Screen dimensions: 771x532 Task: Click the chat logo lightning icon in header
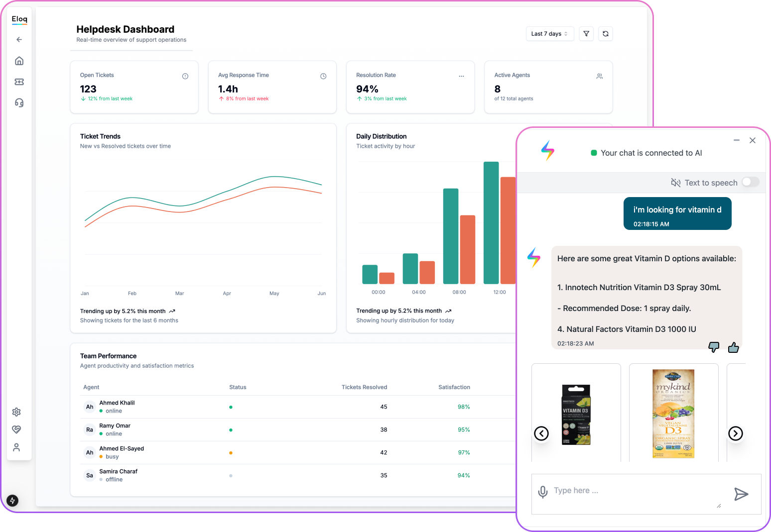click(x=547, y=150)
